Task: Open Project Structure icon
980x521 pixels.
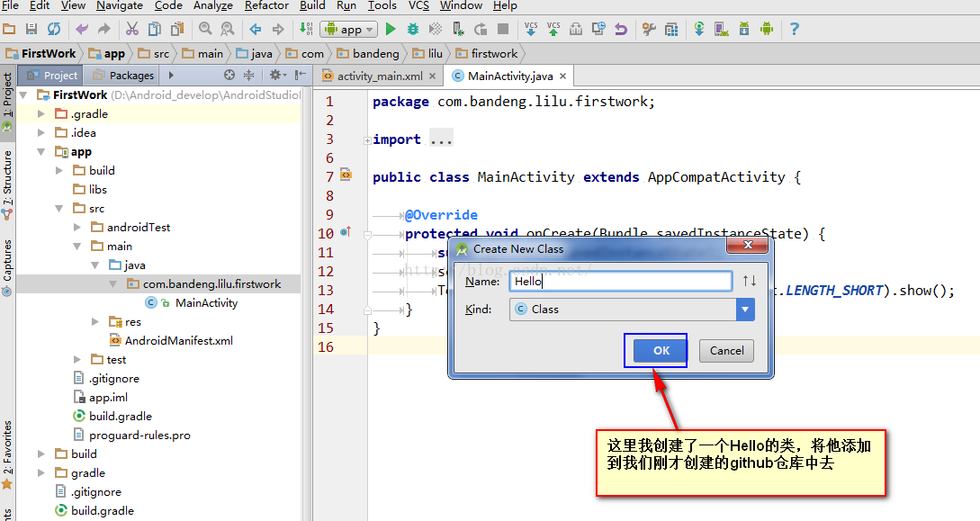Action: [x=671, y=29]
